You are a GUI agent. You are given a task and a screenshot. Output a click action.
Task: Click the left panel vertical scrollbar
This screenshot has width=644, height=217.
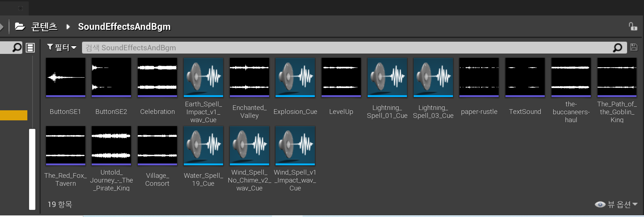32,169
